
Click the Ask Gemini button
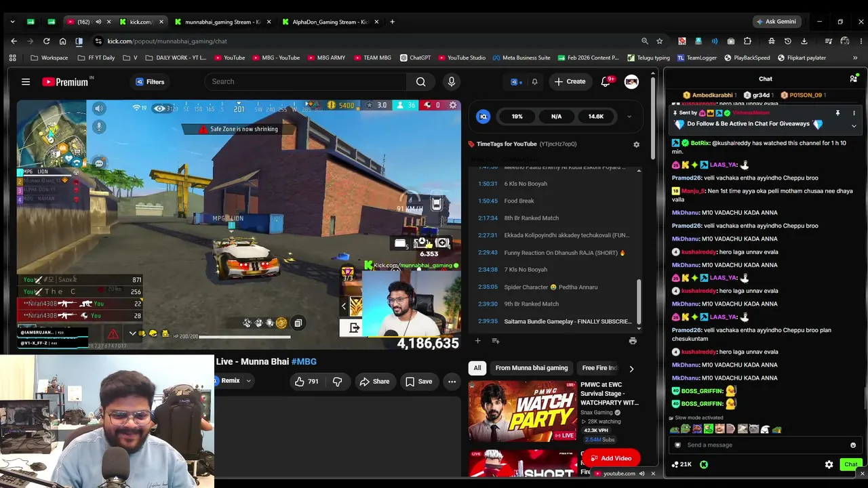point(776,22)
